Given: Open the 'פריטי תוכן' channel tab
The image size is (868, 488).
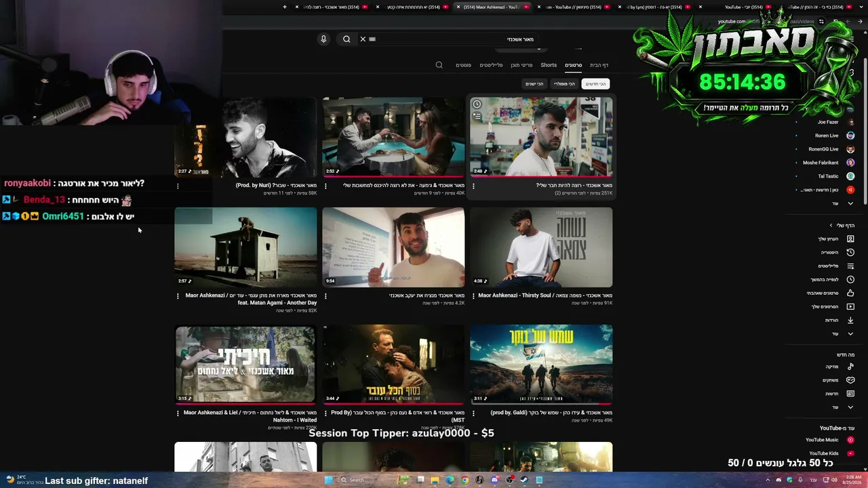Looking at the screenshot, I should 521,65.
